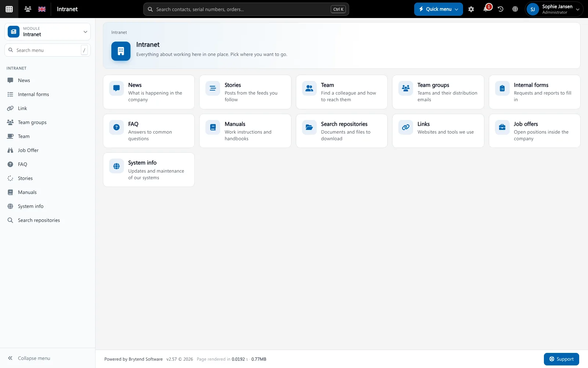Viewport: 588px width, 368px height.
Task: Open the history clock icon
Action: (501, 9)
